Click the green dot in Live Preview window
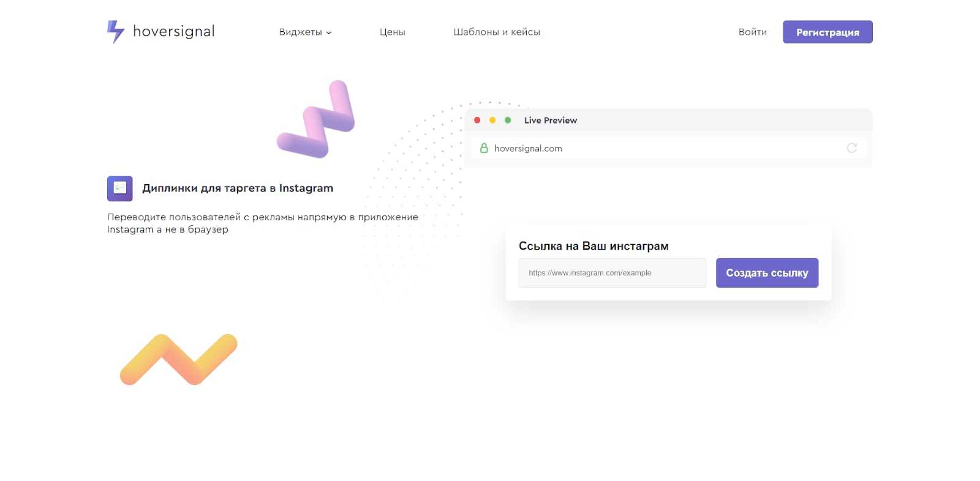This screenshot has width=980, height=481. coord(508,121)
